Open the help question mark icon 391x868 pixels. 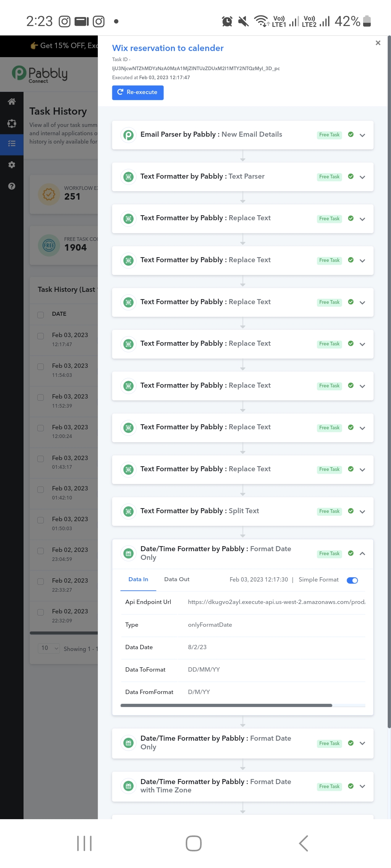pos(12,186)
